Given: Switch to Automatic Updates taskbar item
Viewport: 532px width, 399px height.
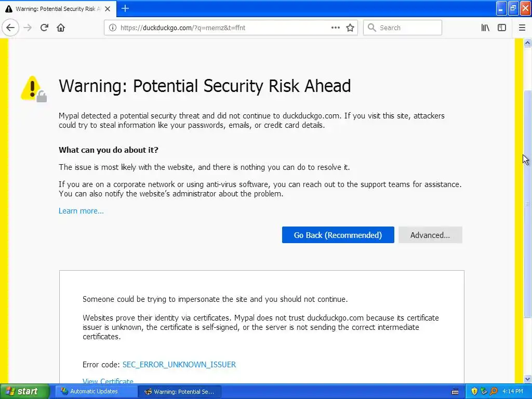Looking at the screenshot, I should click(95, 391).
